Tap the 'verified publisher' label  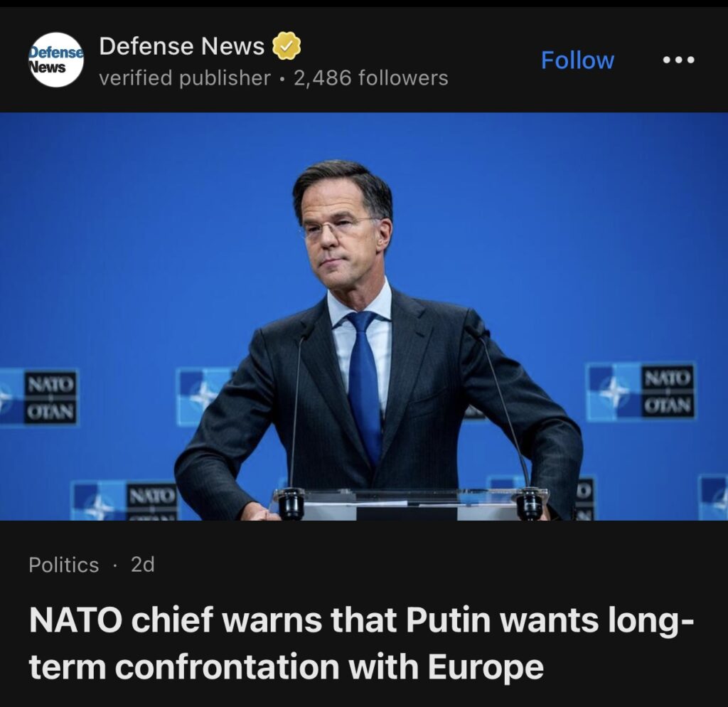point(185,78)
